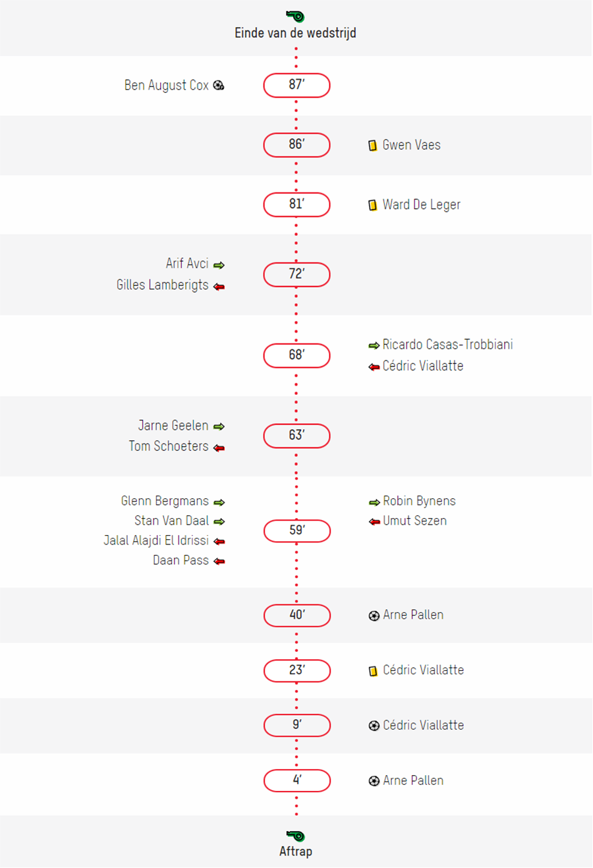
Task: Click the yellow card icon next to Gwen Vaes
Action: pos(373,145)
